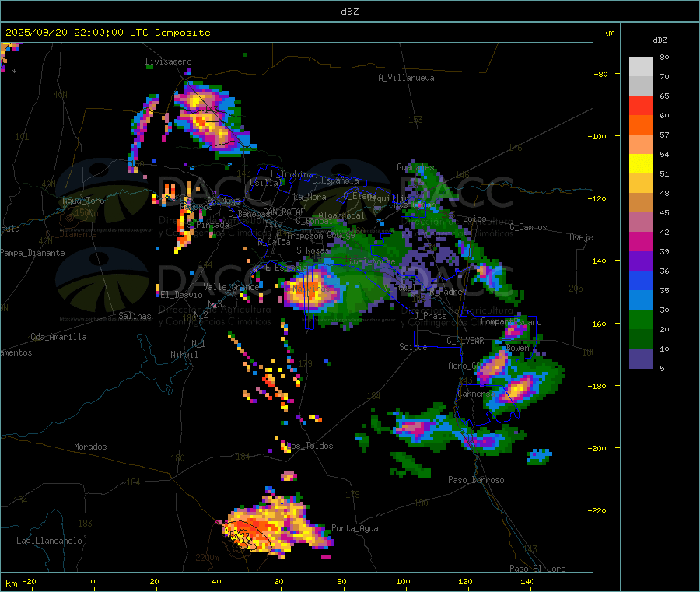This screenshot has width=700, height=592.
Task: Click the 140 km bottom axis tick
Action: coord(527,581)
